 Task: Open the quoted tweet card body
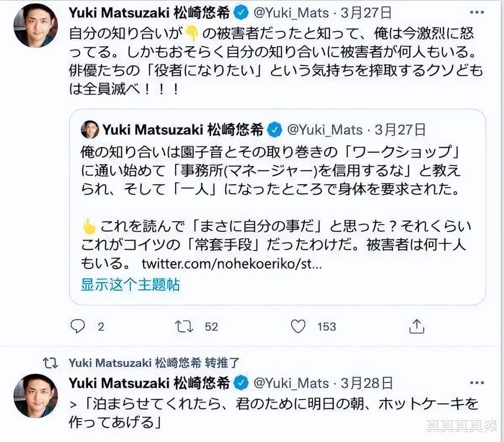277,189
